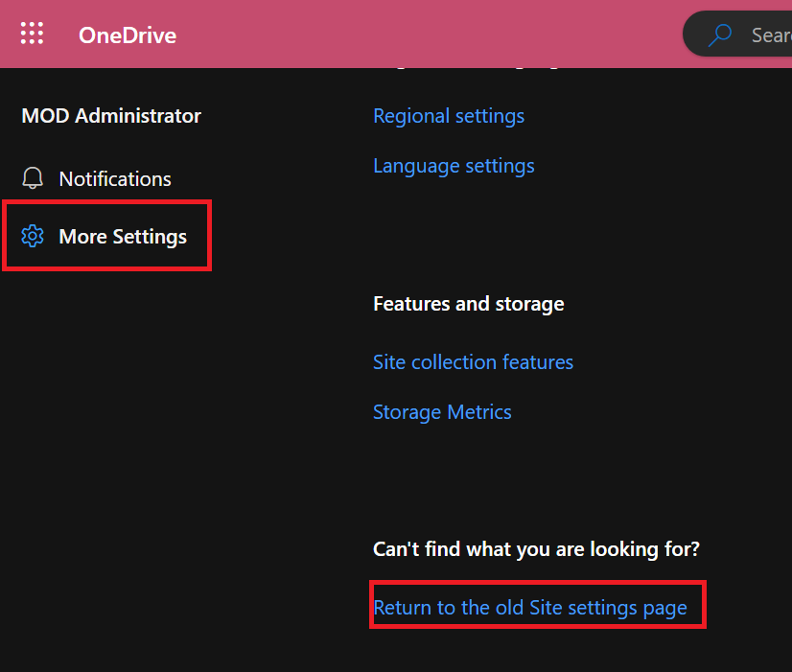Screen dimensions: 792x672
Task: Open the Regional settings link
Action: 449,116
